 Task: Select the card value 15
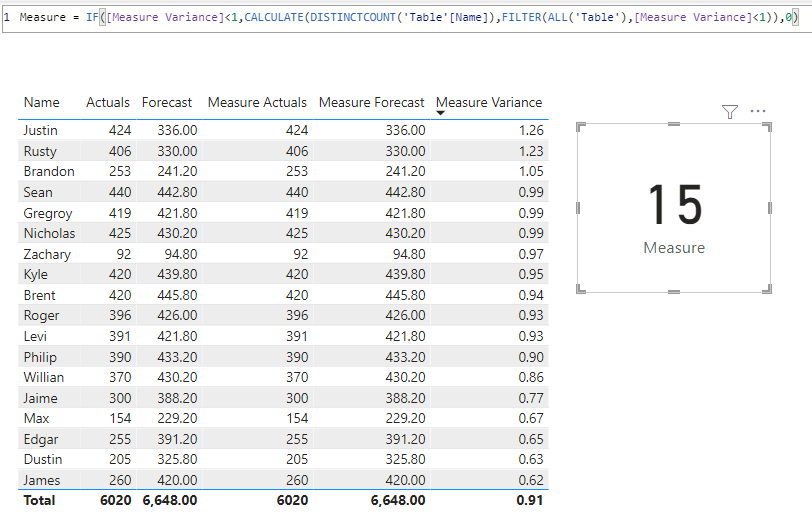tap(675, 205)
